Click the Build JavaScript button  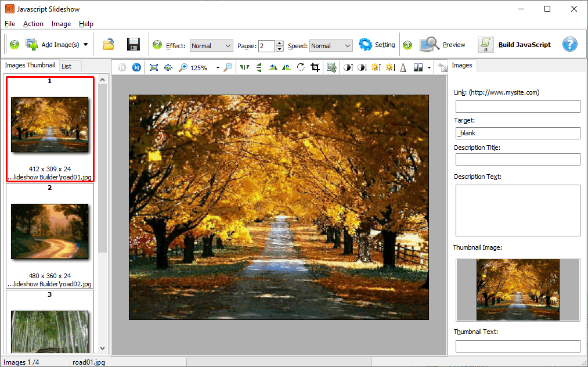(514, 45)
